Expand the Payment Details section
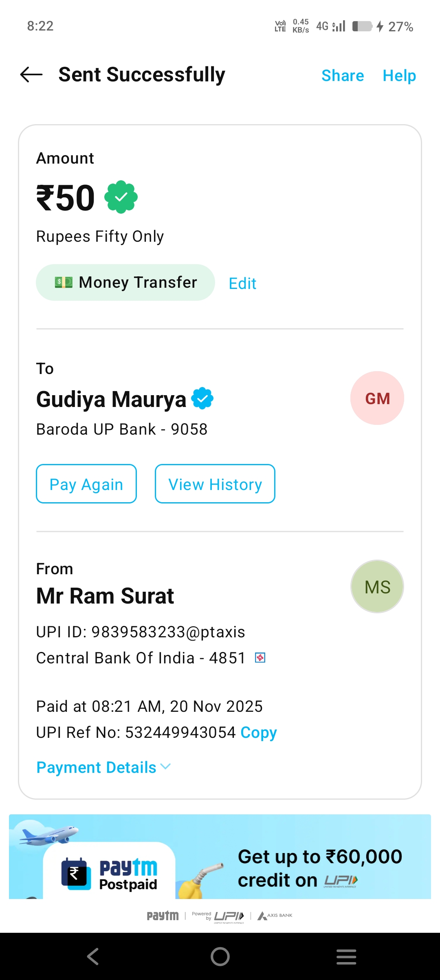The width and height of the screenshot is (440, 980). tap(97, 768)
